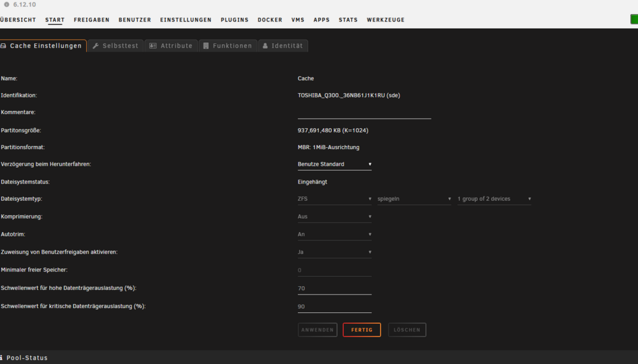Click the Minimaler freier Speicher field
Image resolution: width=638 pixels, height=364 pixels.
pyautogui.click(x=334, y=270)
